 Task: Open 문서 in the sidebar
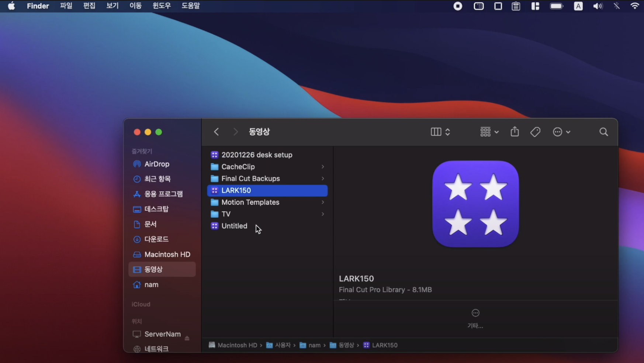(162, 224)
